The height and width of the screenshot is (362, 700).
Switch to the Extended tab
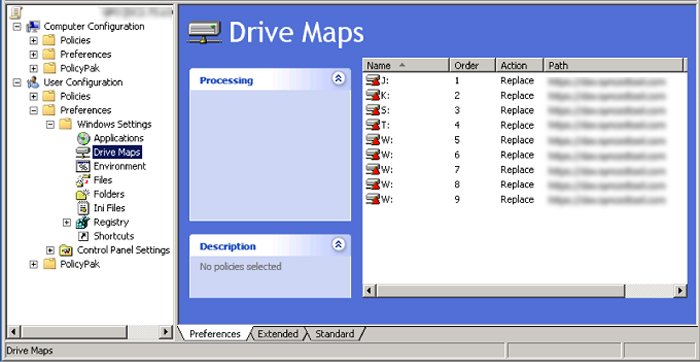tap(278, 334)
